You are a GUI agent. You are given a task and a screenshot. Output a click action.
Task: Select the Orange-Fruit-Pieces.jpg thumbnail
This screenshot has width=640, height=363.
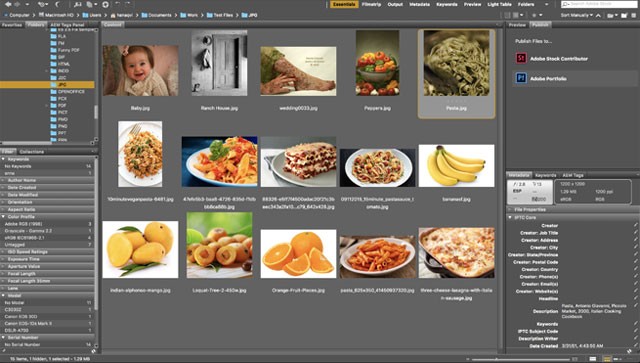coord(298,254)
